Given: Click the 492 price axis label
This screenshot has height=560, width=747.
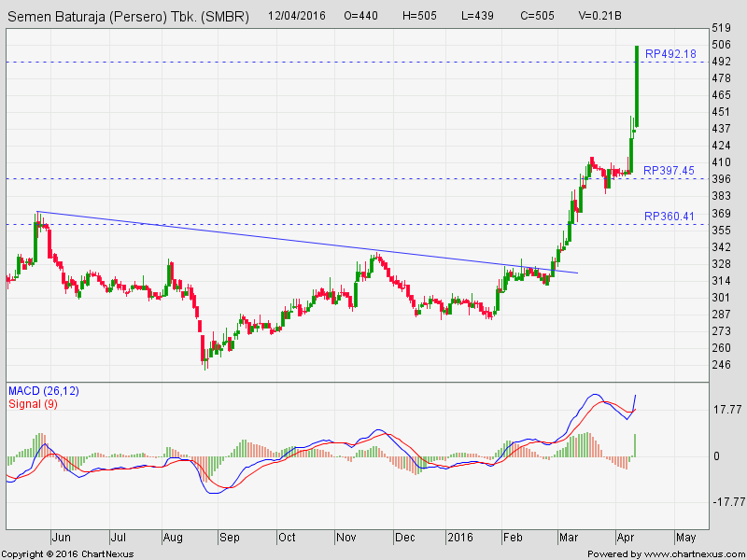Looking at the screenshot, I should [x=721, y=62].
